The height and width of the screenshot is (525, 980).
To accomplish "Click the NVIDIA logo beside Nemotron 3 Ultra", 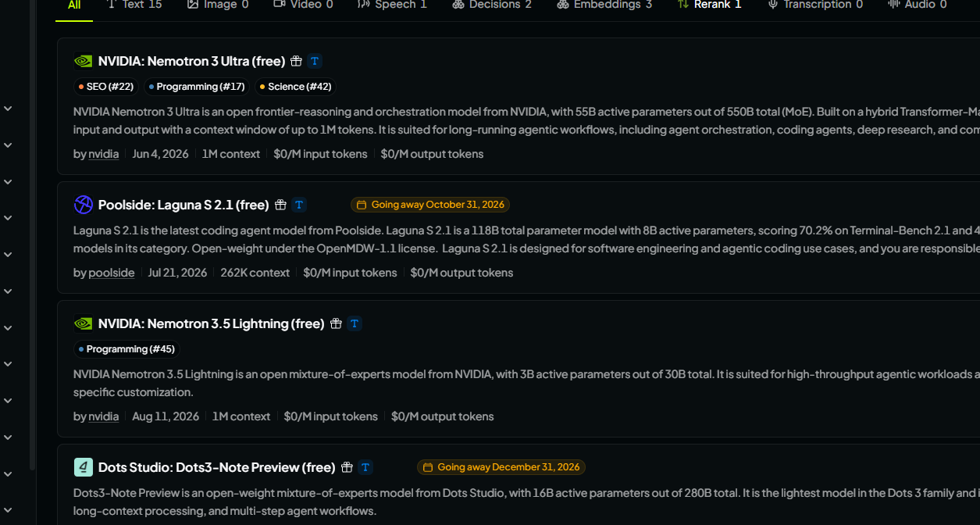I will click(x=83, y=61).
